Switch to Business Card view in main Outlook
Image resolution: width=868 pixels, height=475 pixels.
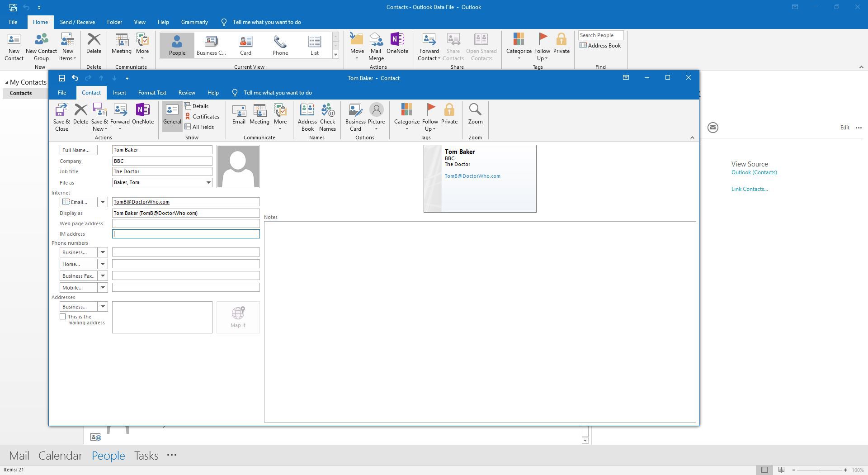click(211, 45)
